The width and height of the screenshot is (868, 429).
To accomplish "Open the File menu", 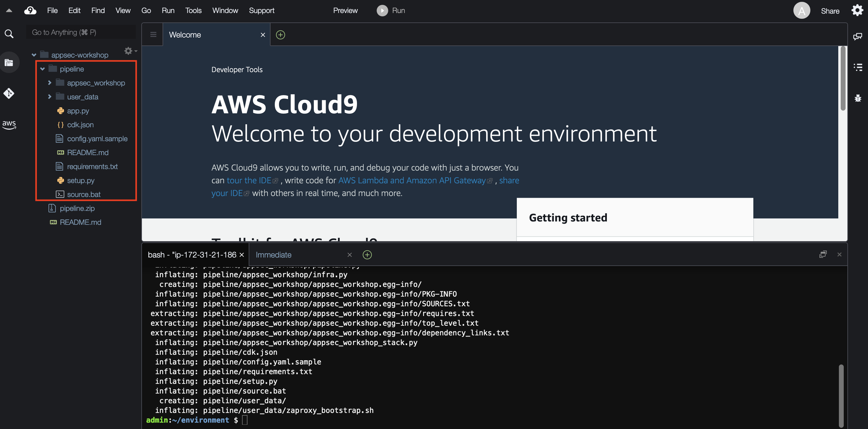I will pos(52,10).
